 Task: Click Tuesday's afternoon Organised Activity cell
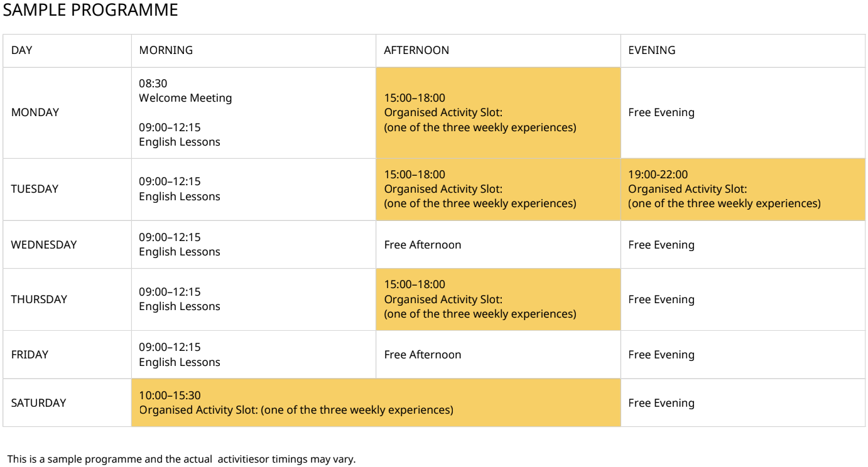[498, 190]
